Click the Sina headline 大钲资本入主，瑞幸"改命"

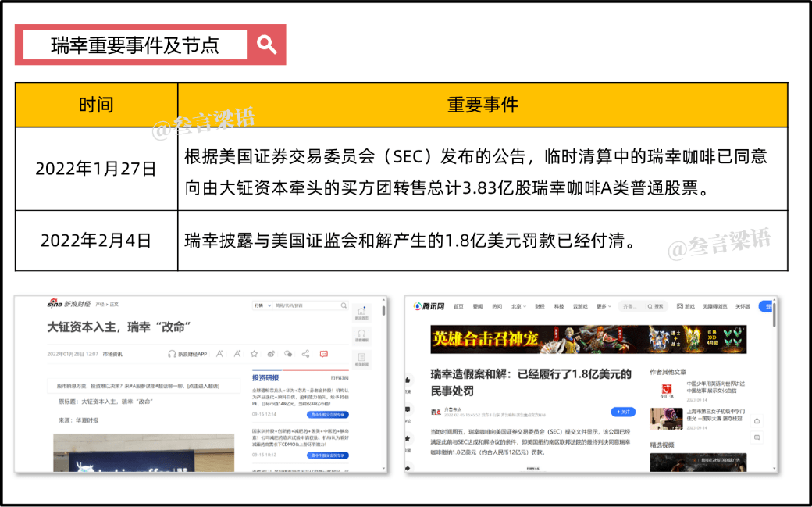[x=119, y=327]
